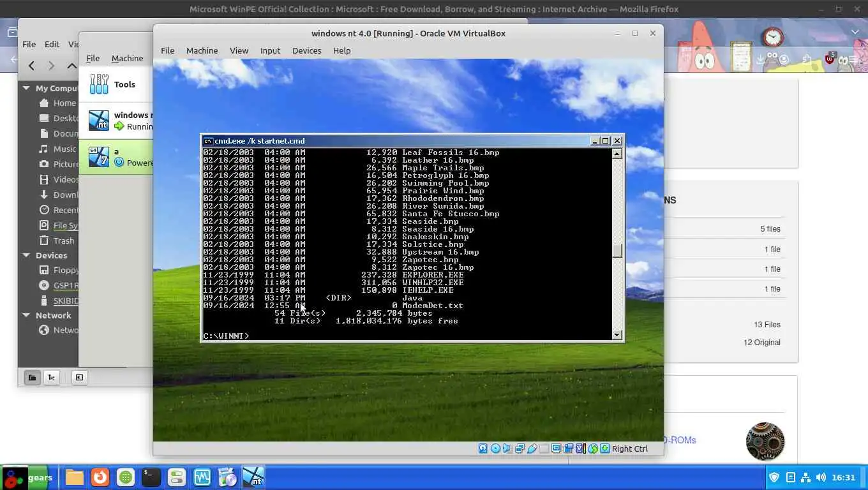This screenshot has height=490, width=868.
Task: Open View menu of VM window
Action: 239,50
